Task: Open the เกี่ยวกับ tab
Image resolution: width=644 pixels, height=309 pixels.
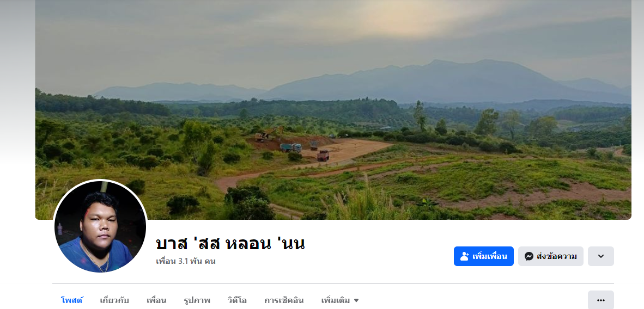Action: [x=114, y=300]
